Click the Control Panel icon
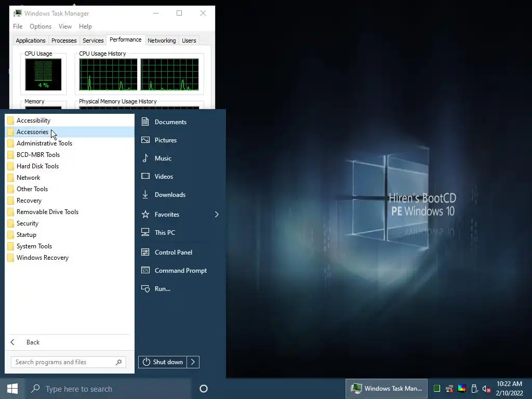The height and width of the screenshot is (399, 532). [145, 252]
